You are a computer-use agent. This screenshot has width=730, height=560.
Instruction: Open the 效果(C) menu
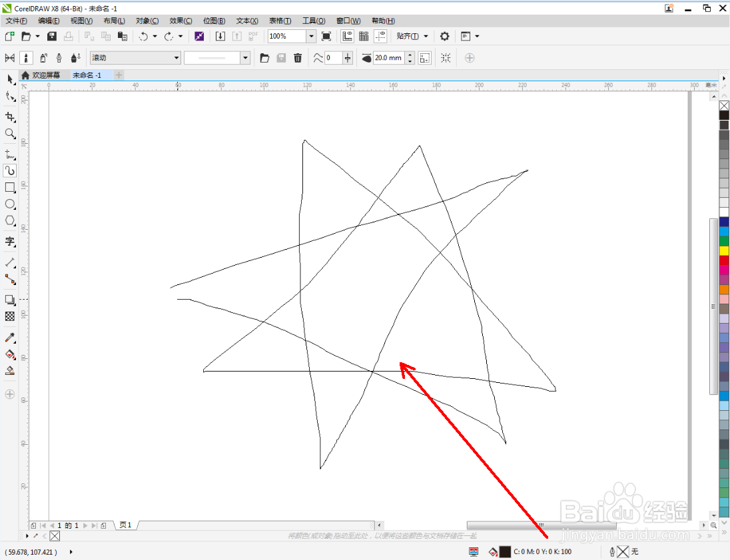click(x=181, y=21)
